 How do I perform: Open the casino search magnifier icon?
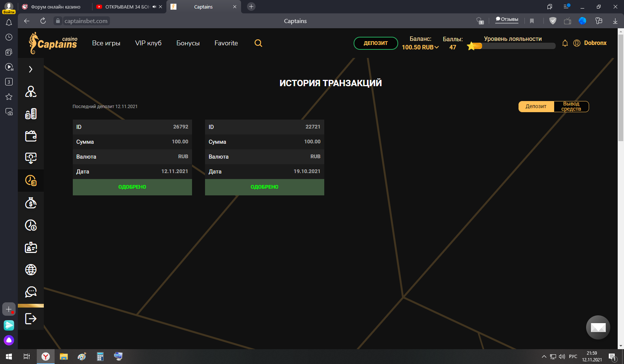[258, 43]
